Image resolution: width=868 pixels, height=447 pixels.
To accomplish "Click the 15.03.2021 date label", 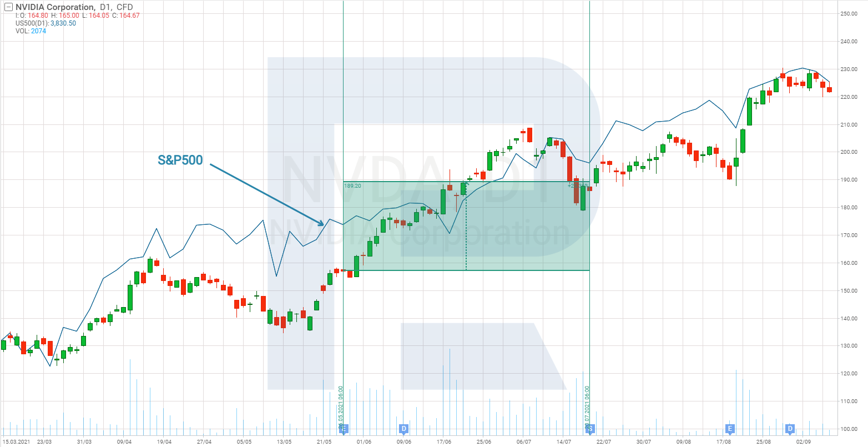I will (x=15, y=442).
